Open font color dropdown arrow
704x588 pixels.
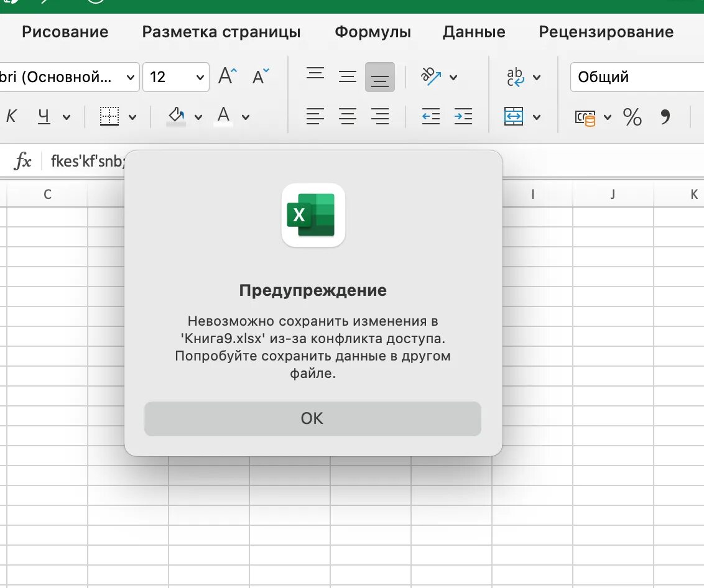click(246, 117)
